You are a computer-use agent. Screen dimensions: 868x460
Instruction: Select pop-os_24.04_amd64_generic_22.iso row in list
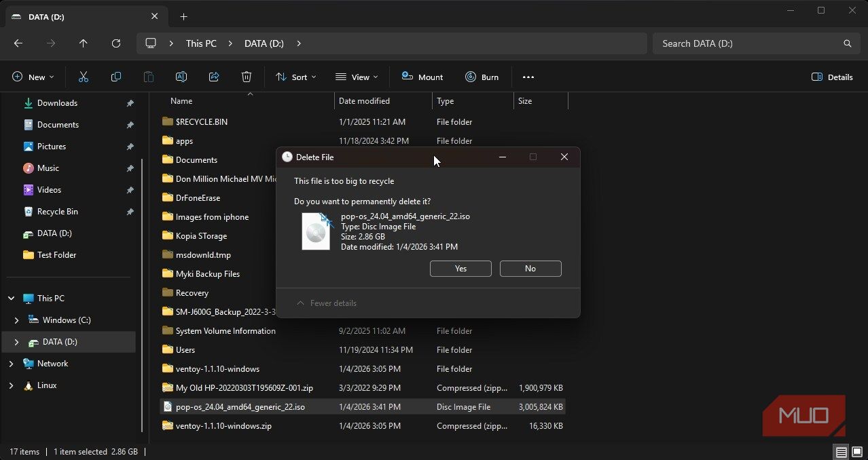tap(362, 407)
